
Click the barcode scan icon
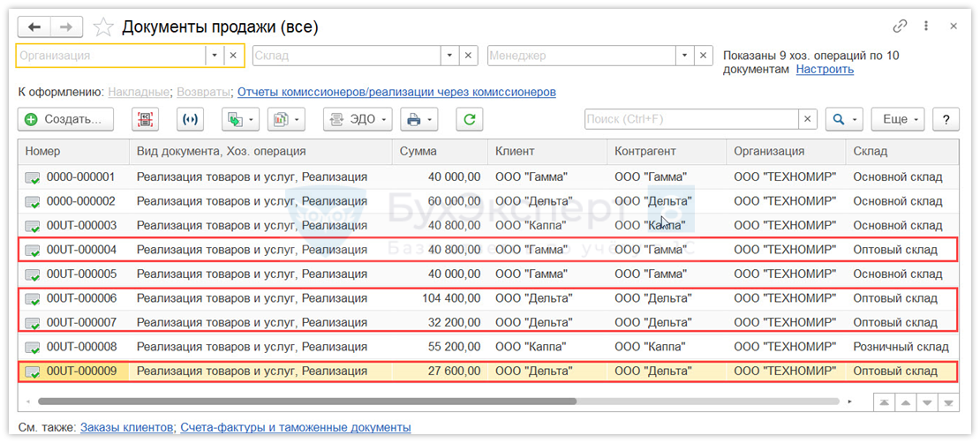(x=144, y=119)
